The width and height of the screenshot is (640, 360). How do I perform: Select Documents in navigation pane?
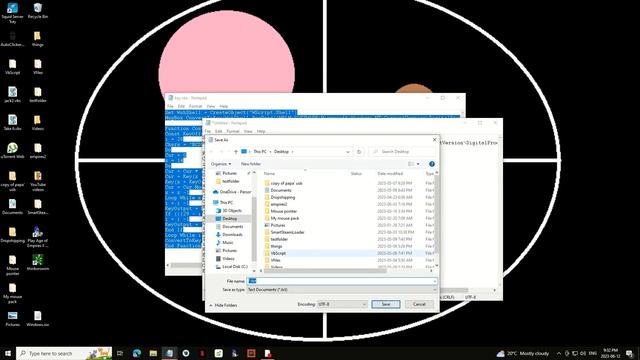pyautogui.click(x=229, y=227)
